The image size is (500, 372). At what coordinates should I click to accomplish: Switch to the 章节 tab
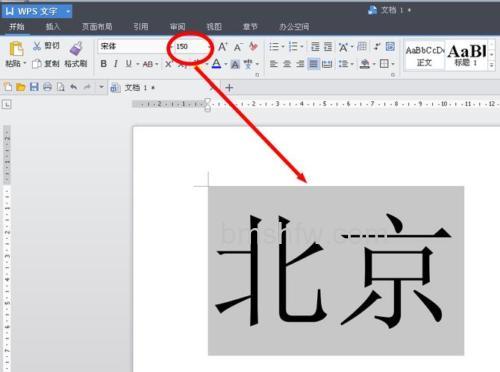coord(250,27)
